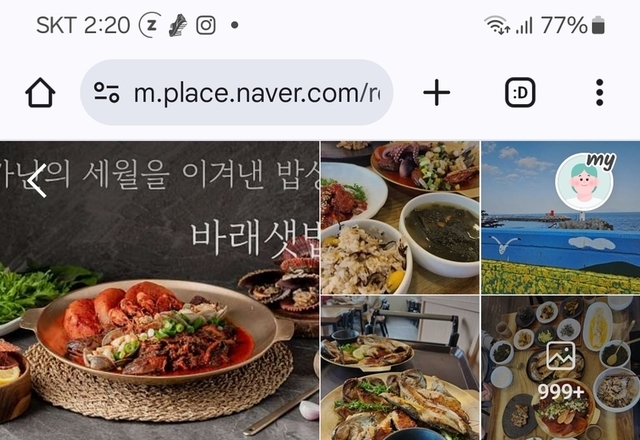640x440 pixels.
Task: Tap the browser home icon
Action: 40,93
